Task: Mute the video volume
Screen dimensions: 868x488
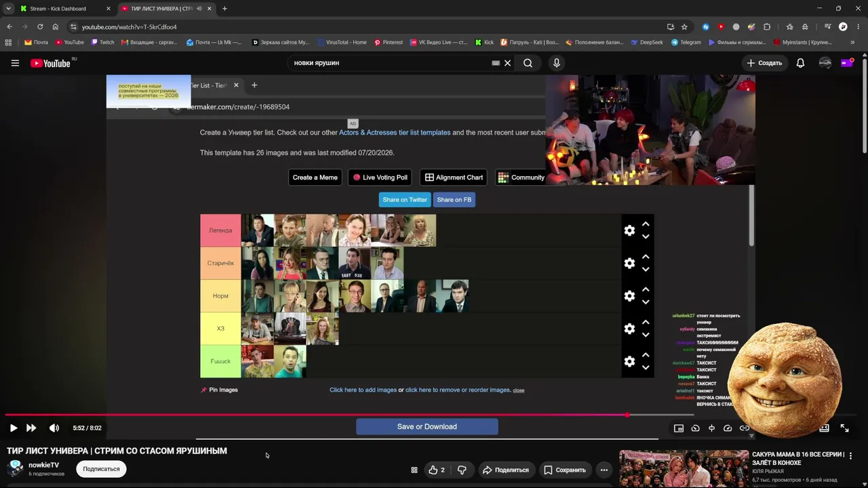Action: 54,428
